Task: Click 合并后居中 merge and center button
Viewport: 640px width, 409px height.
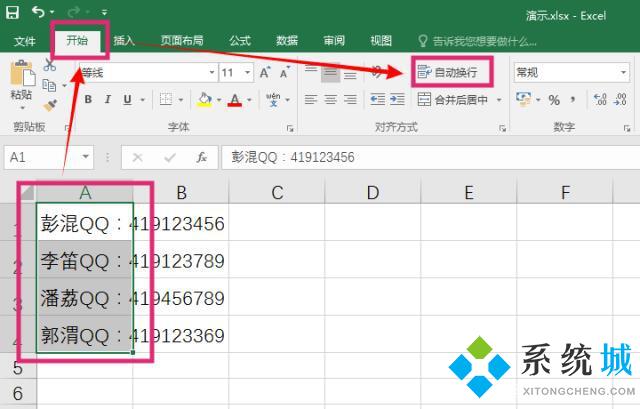Action: [x=452, y=100]
